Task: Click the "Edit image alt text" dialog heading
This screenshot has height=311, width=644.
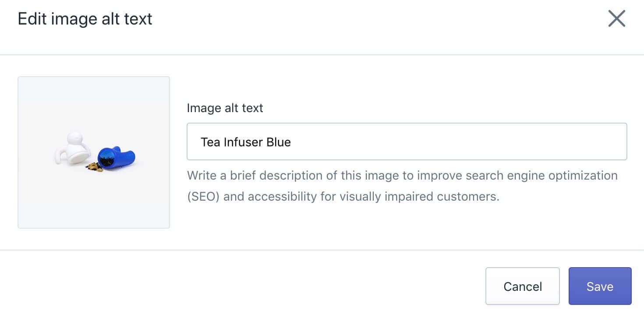Action: pyautogui.click(x=85, y=19)
